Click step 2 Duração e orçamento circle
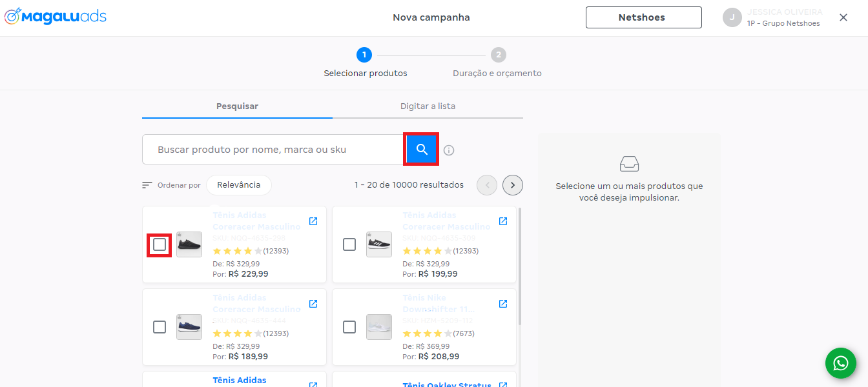Viewport: 868px width, 387px height. [498, 55]
